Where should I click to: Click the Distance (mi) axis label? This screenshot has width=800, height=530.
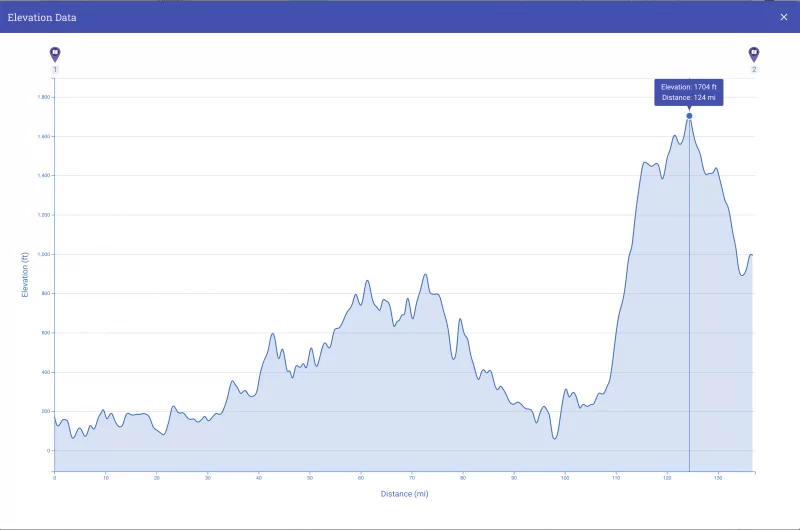click(x=404, y=494)
